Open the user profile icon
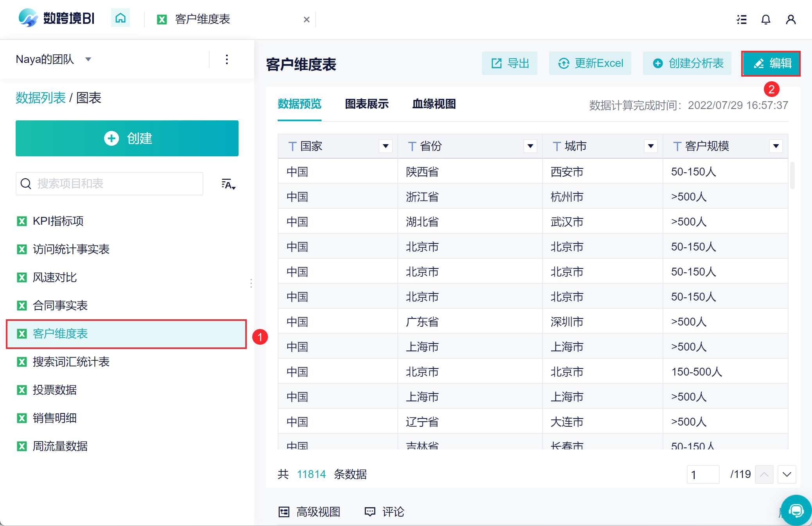Image resolution: width=812 pixels, height=526 pixels. (x=790, y=19)
